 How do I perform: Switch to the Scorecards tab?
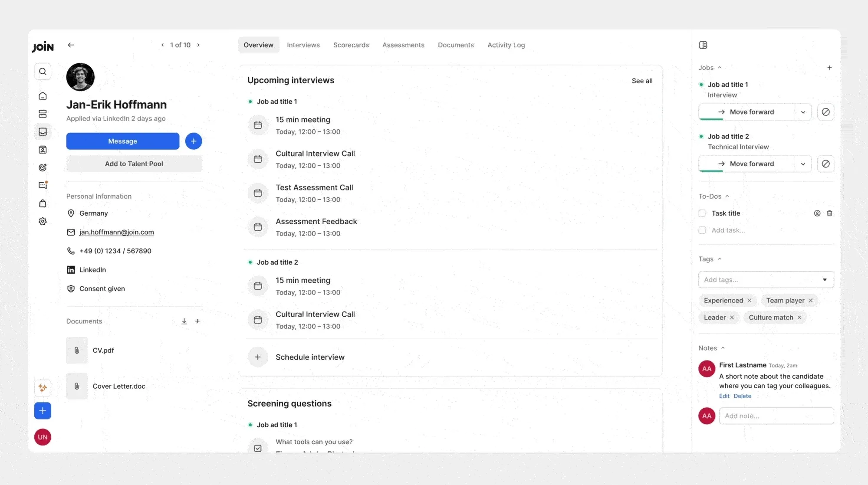pos(351,45)
